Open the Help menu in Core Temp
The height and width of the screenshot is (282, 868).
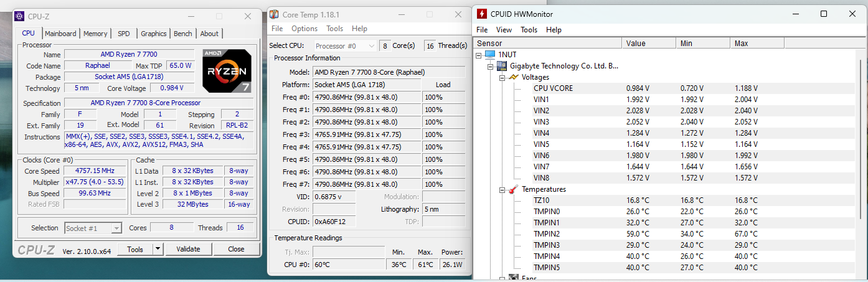point(359,29)
